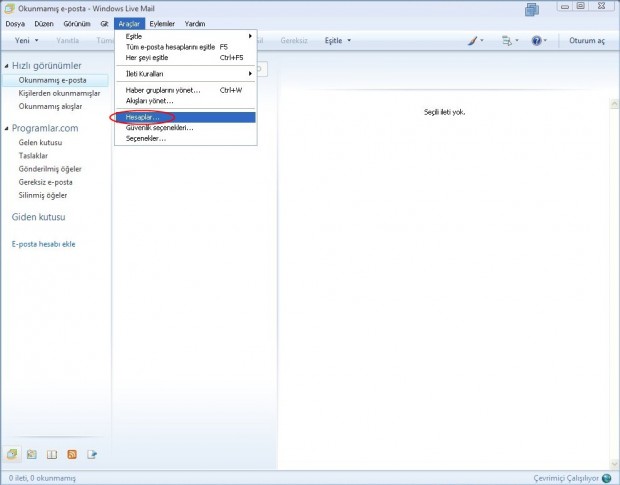Image resolution: width=620 pixels, height=485 pixels.
Task: Open the Help icon dropdown arrow
Action: (x=545, y=40)
